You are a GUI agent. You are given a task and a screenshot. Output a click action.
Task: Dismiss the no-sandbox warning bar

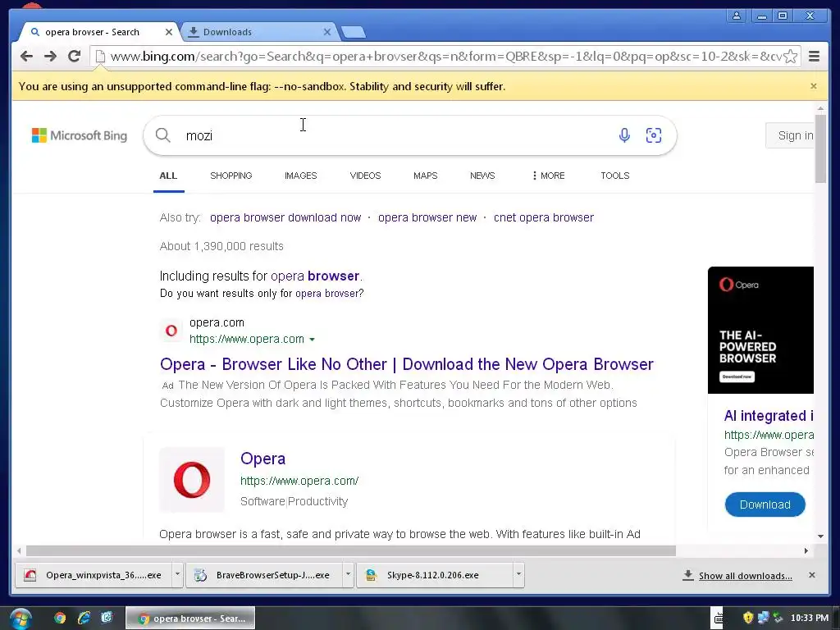[813, 86]
